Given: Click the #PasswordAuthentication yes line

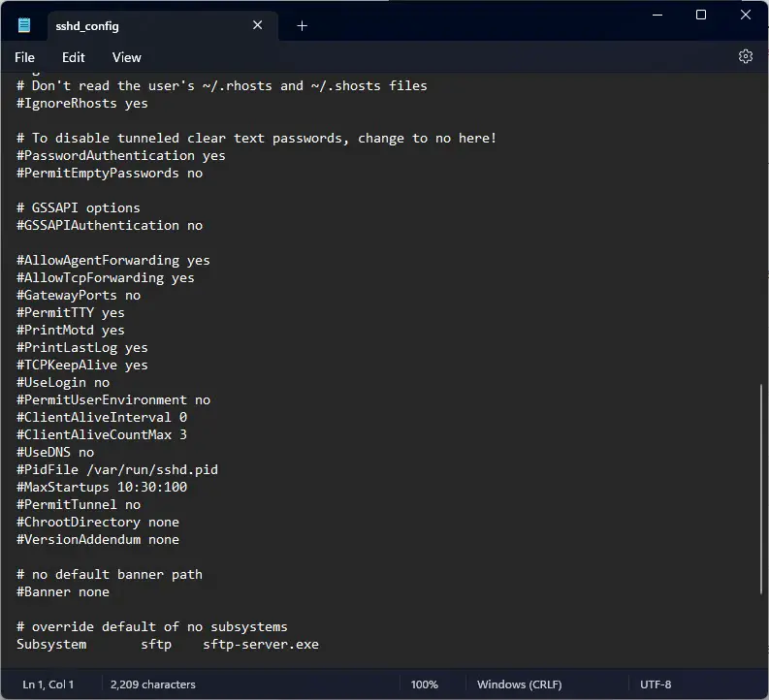Looking at the screenshot, I should [x=120, y=156].
